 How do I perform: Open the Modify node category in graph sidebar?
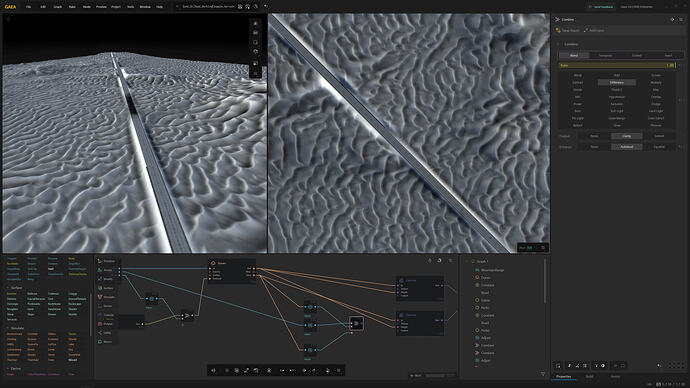106,279
